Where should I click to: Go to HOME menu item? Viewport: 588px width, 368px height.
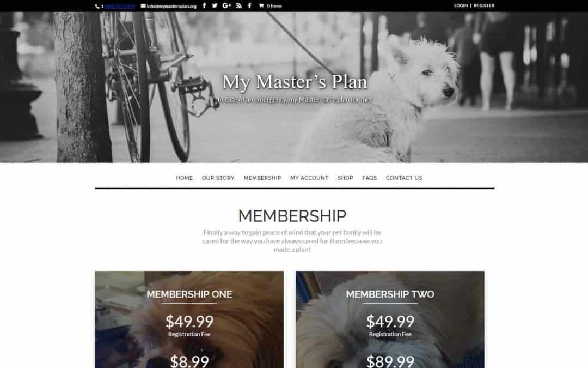(x=184, y=178)
